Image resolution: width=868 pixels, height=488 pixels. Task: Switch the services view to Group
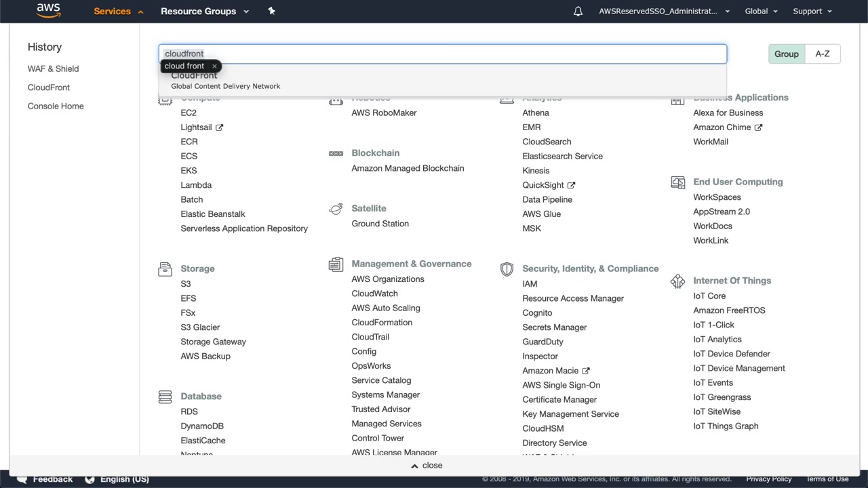(x=787, y=54)
